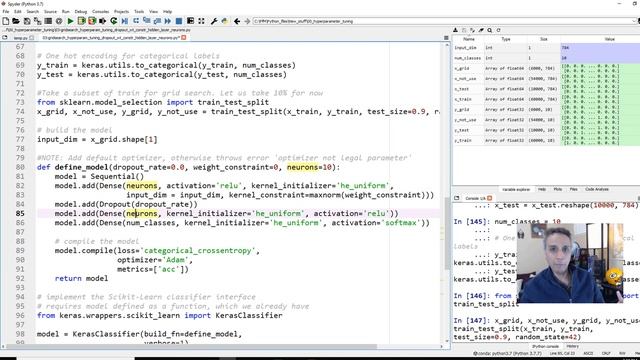Switch to the Variable explorer tab

(x=516, y=189)
